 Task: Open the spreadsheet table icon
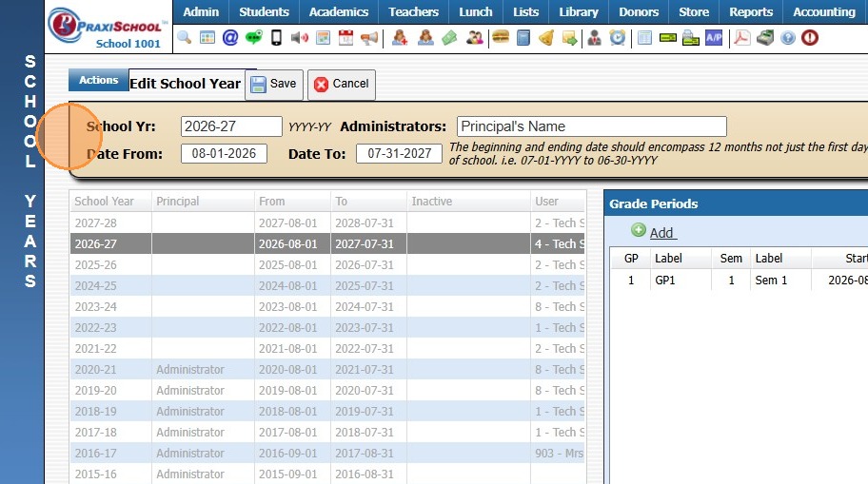pos(645,38)
